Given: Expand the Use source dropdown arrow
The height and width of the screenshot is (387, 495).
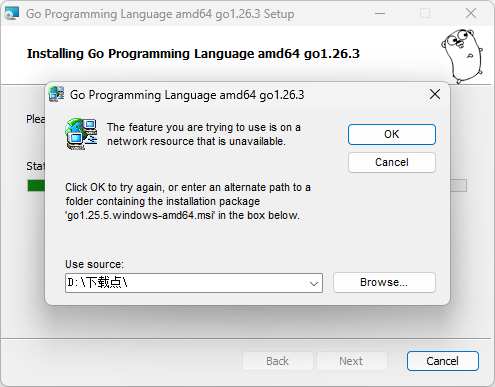Looking at the screenshot, I should (313, 283).
